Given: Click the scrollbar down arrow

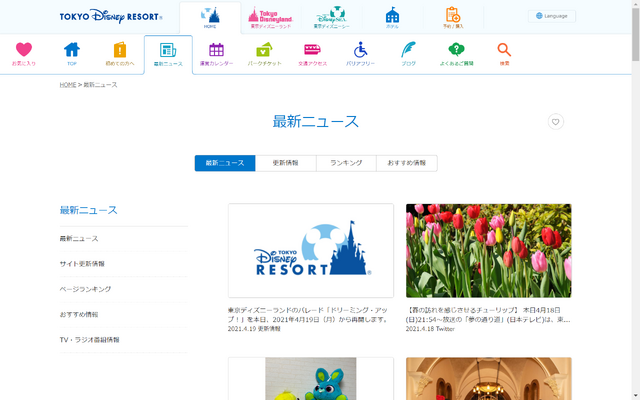Looking at the screenshot, I should pyautogui.click(x=636, y=396).
